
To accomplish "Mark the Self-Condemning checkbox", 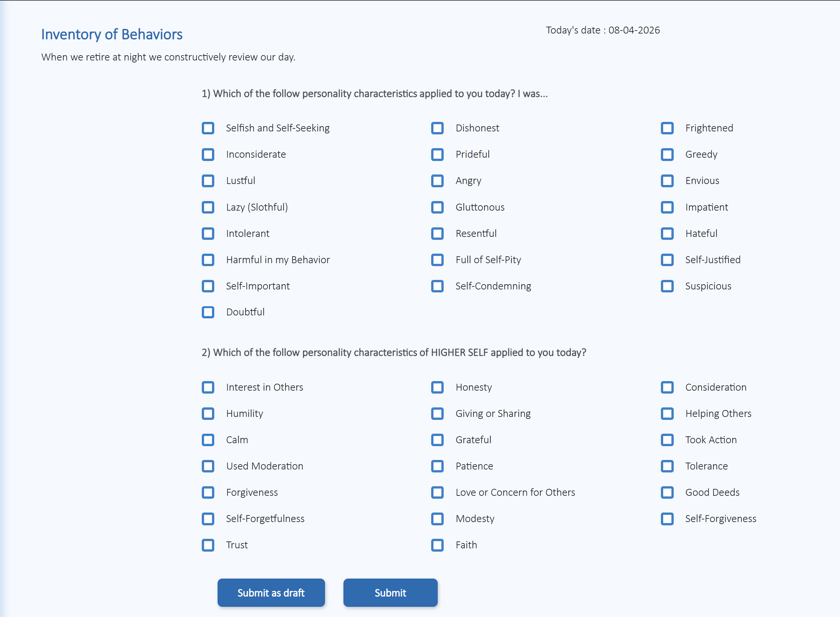I will [x=437, y=286].
